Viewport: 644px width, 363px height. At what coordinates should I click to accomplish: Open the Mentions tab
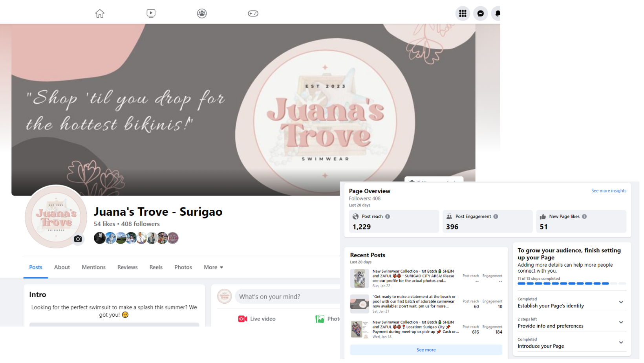click(93, 267)
